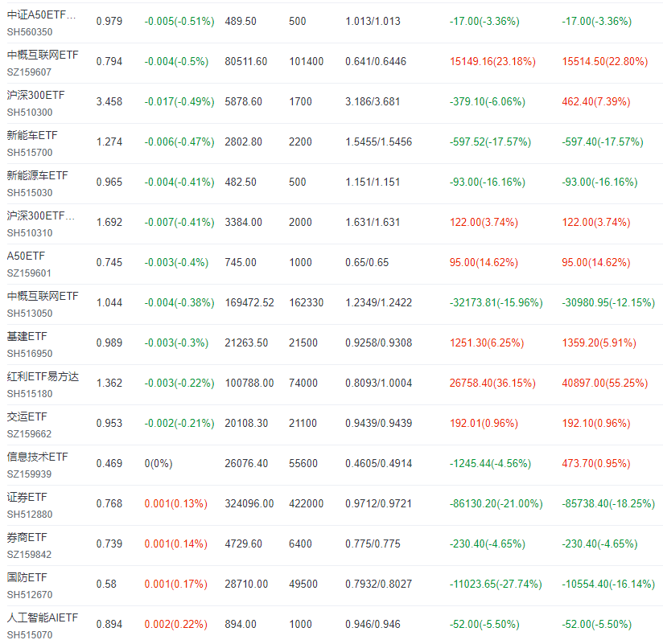This screenshot has width=663, height=644.
Task: Open A50ETF SZ159601 fund
Action: click(26, 256)
